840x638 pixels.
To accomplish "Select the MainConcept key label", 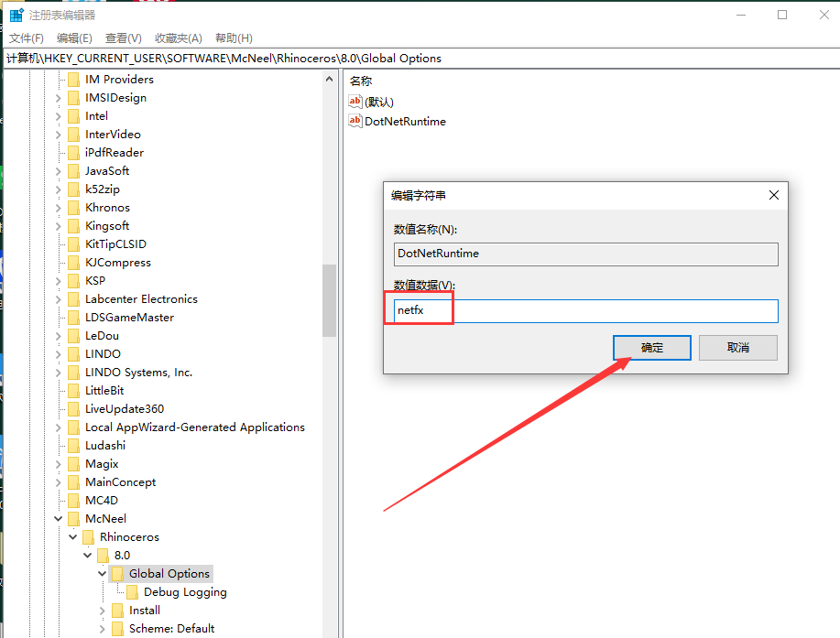I will [121, 482].
